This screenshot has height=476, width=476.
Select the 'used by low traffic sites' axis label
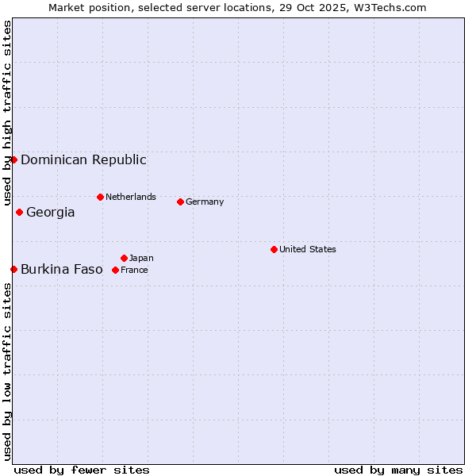click(x=7, y=371)
